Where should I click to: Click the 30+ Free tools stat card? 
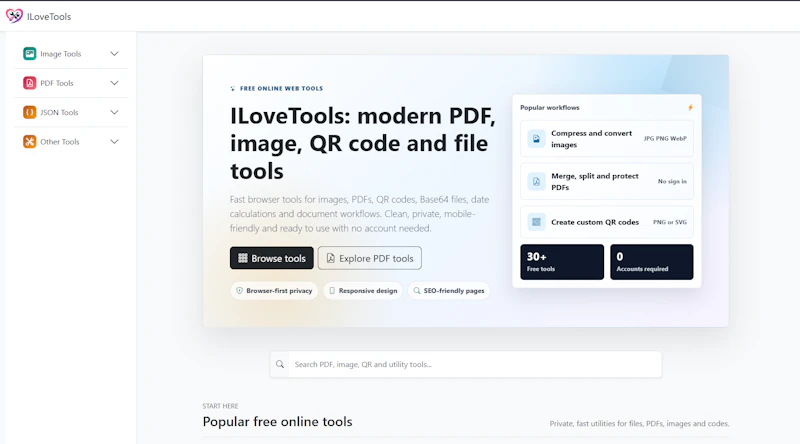562,262
